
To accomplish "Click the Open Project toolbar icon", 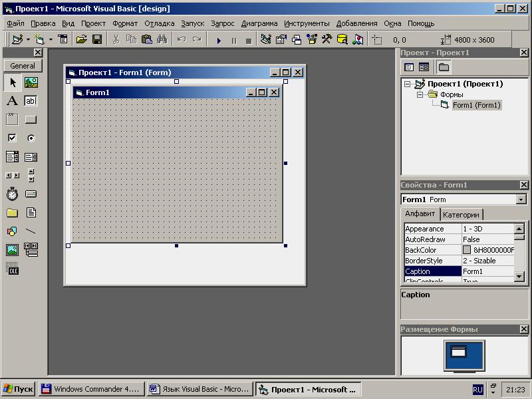I will tap(81, 40).
